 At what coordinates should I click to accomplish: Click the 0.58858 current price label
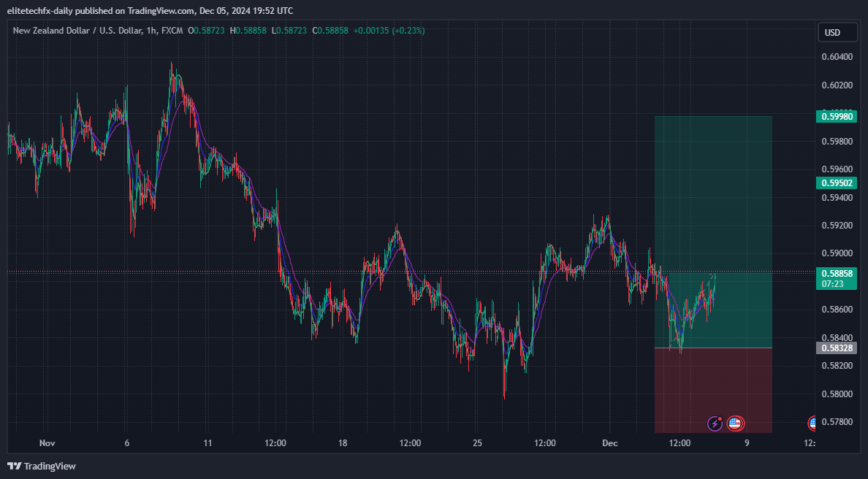point(837,274)
